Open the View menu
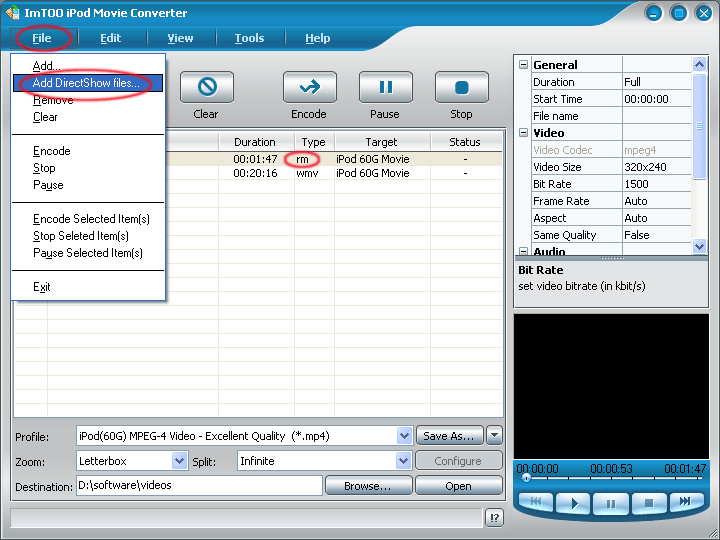The width and height of the screenshot is (720, 540). click(x=180, y=38)
